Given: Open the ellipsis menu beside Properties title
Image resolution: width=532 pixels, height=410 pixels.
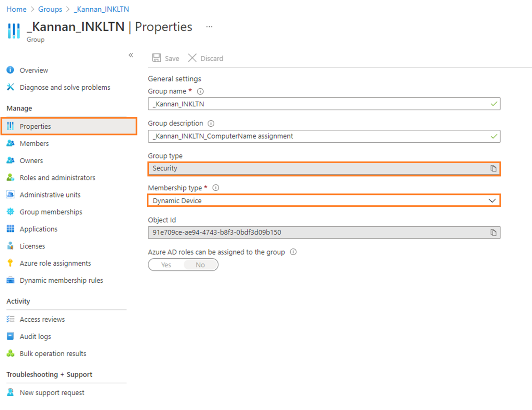Looking at the screenshot, I should (209, 27).
